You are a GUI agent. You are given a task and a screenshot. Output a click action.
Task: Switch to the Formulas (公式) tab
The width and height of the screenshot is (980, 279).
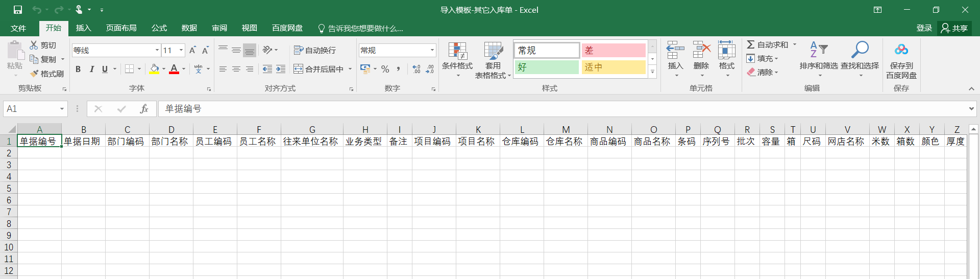tap(159, 28)
